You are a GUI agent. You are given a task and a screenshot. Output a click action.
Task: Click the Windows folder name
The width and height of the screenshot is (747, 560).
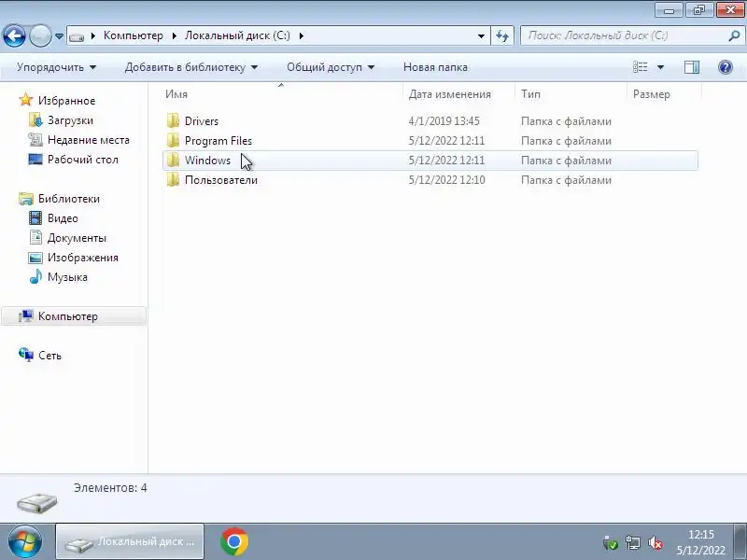point(207,161)
